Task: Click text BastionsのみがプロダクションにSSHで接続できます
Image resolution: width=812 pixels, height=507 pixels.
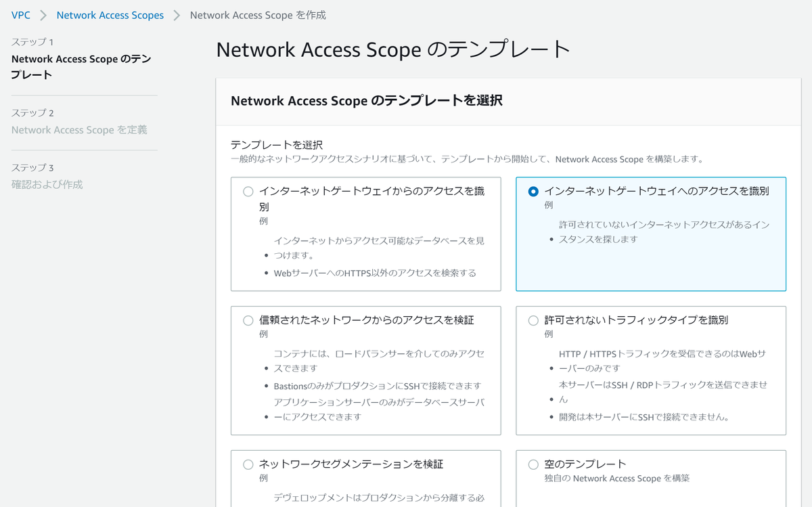Action: click(378, 386)
